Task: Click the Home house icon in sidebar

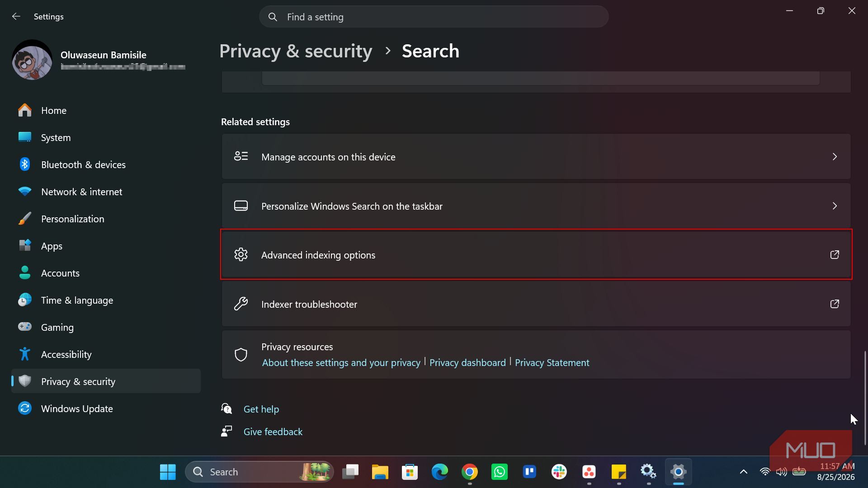Action: point(25,110)
